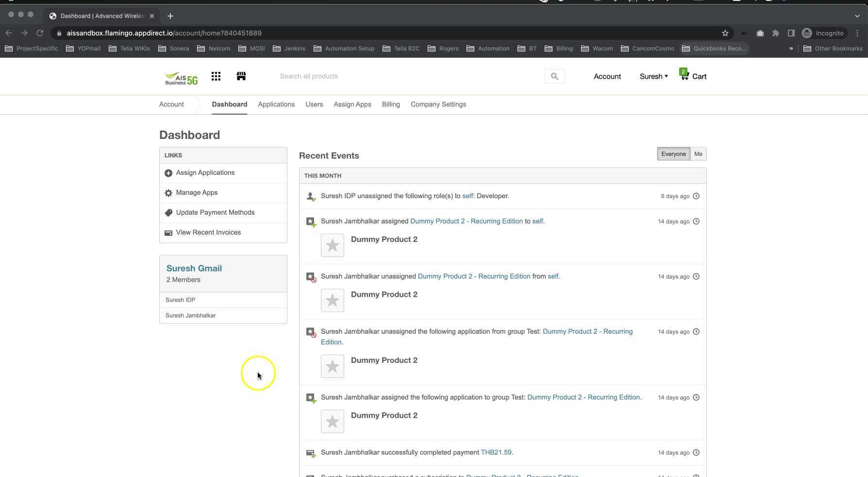Click the clock icon on the 8 days ago event
Image resolution: width=868 pixels, height=477 pixels.
(696, 196)
